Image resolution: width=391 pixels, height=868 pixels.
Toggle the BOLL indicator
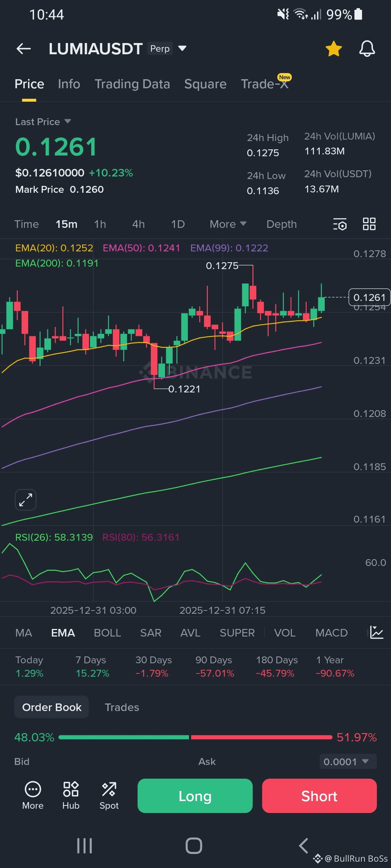click(108, 633)
